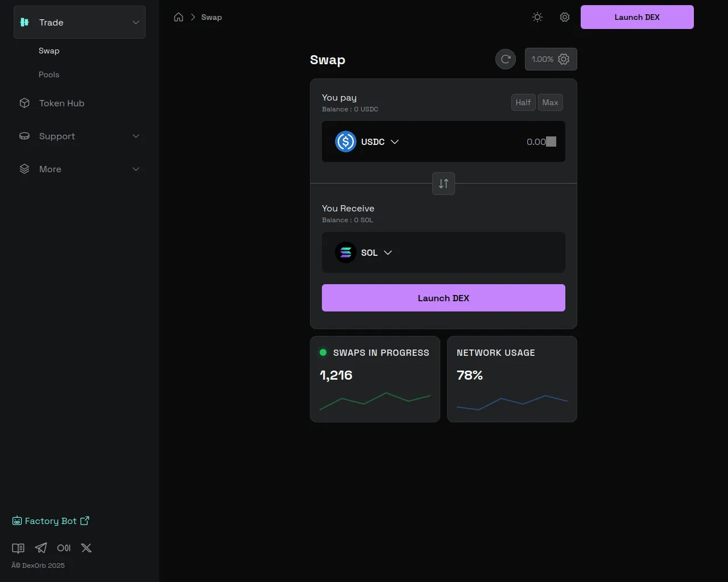Open slippage settings 1.00% button

tap(551, 59)
